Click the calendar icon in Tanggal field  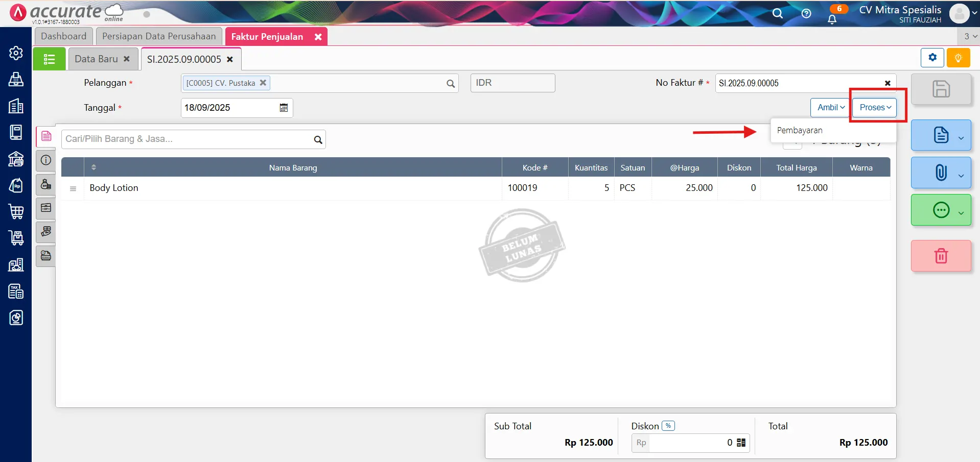pos(284,108)
